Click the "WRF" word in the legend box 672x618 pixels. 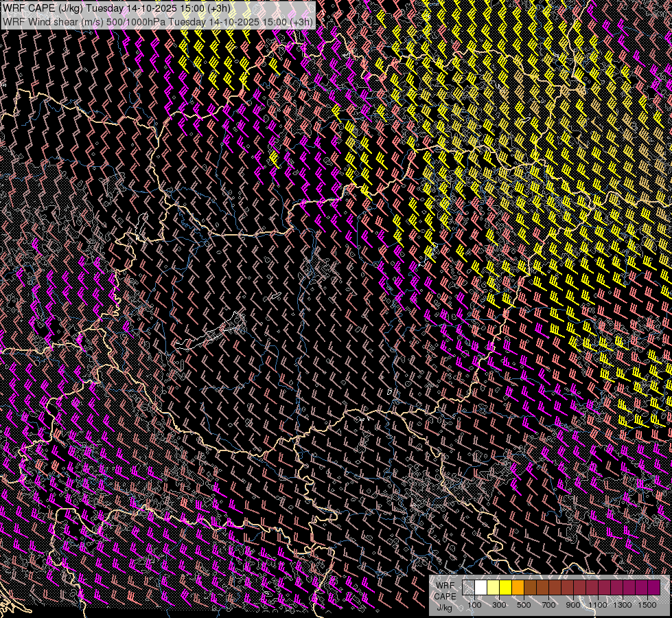444,585
